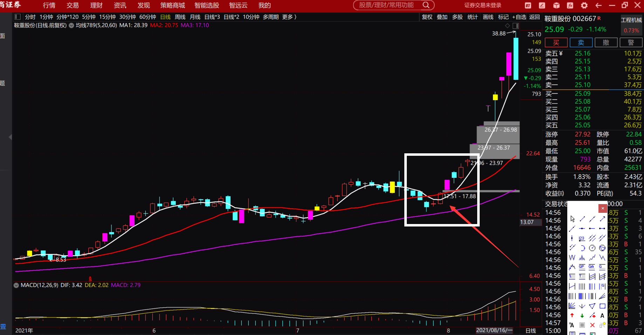Collapse the left sidebar arrow
Screen dimensions: 644x335
tap(10, 137)
